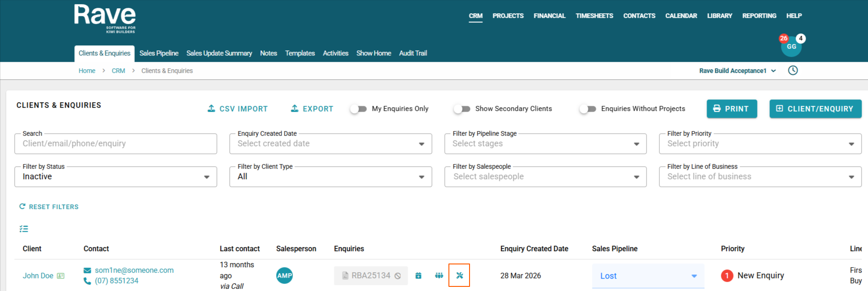Open the Projects menu
The height and width of the screenshot is (291, 868).
point(508,16)
